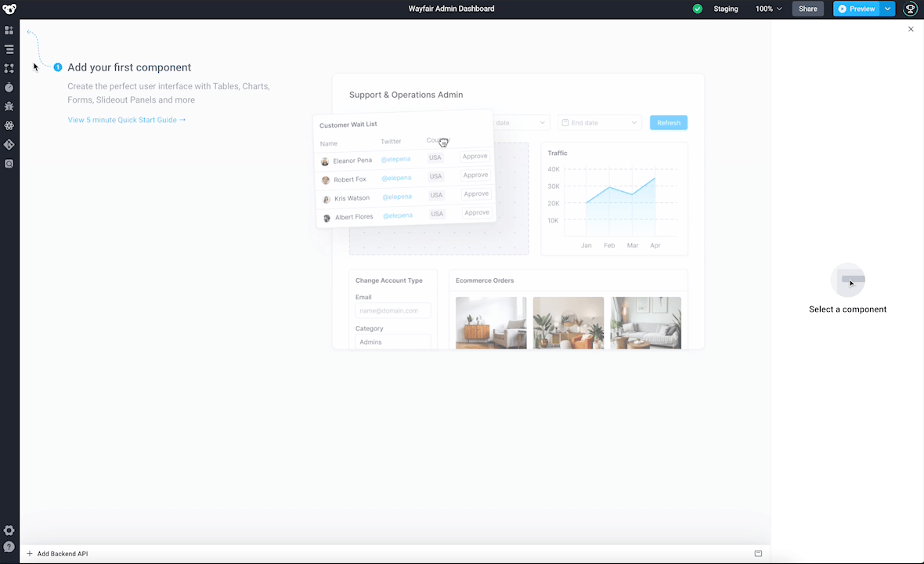Click the koala logo home icon
Viewport: 924px width, 564px height.
(x=9, y=9)
